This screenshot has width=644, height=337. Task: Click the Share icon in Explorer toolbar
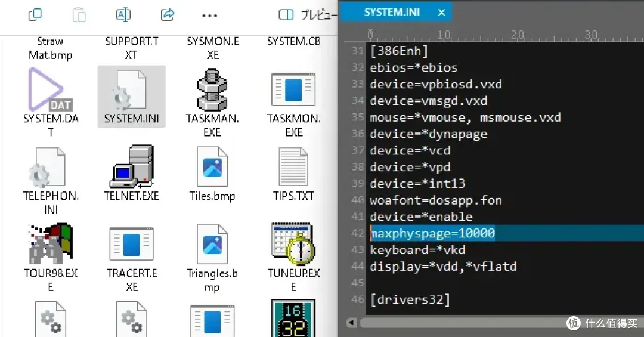click(168, 15)
